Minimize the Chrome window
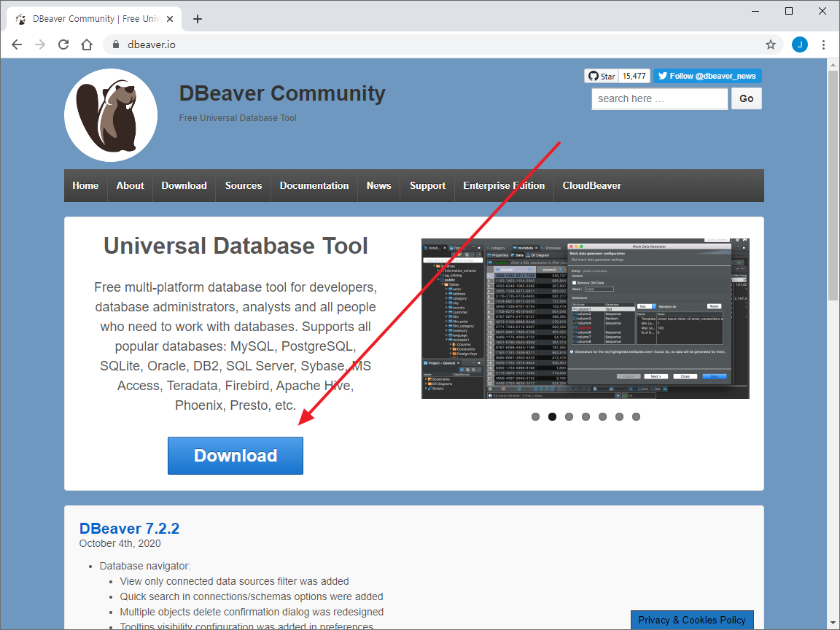 pos(755,11)
